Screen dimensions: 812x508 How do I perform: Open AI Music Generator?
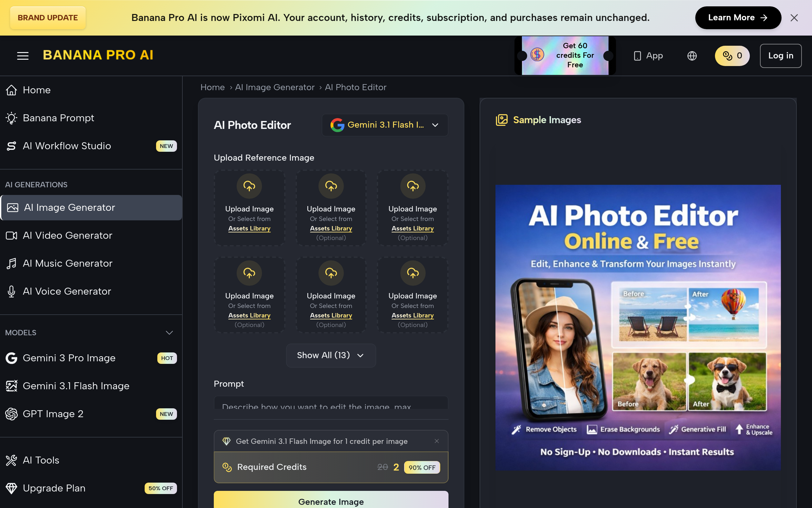[91, 264]
